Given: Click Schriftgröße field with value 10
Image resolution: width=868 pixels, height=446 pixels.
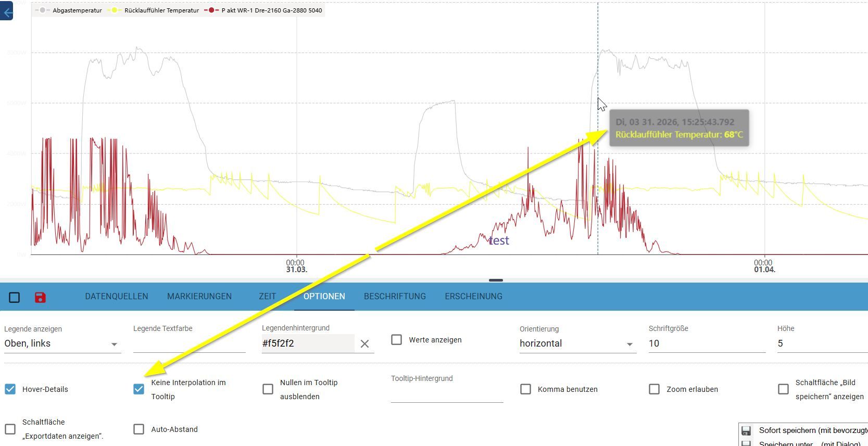Looking at the screenshot, I should click(x=707, y=343).
